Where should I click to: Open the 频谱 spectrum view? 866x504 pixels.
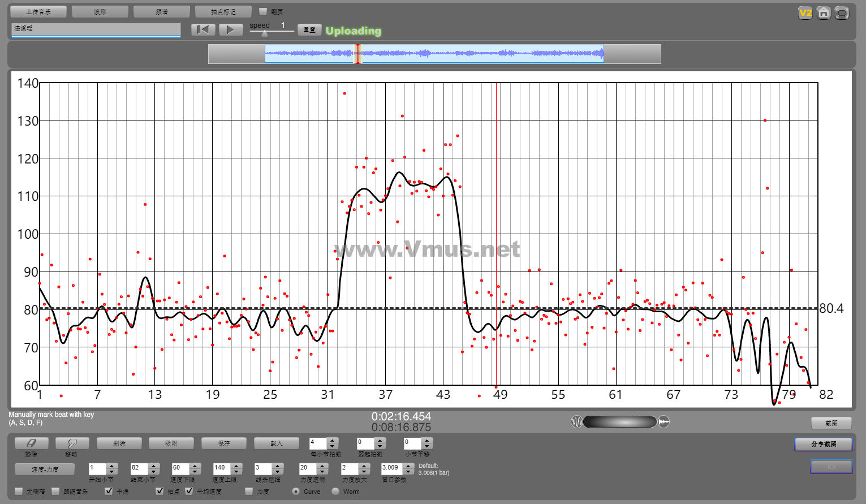(x=162, y=11)
